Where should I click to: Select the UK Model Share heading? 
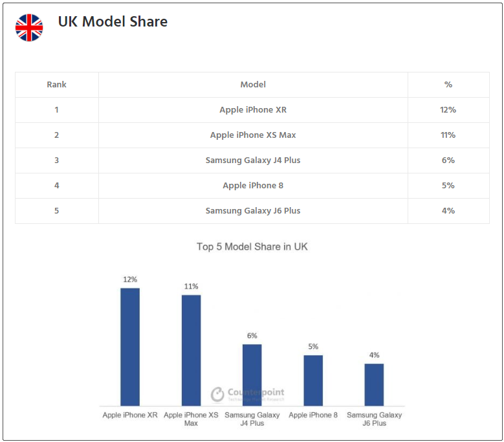tap(113, 22)
